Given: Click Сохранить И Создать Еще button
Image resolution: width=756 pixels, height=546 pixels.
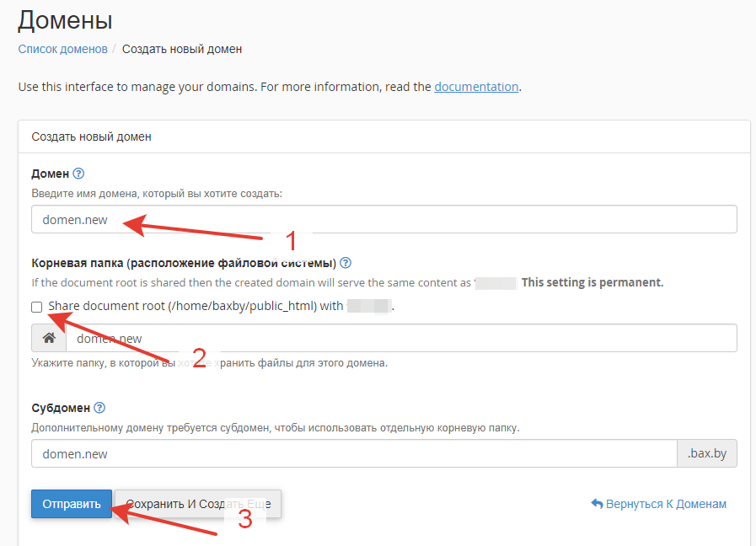Looking at the screenshot, I should (198, 504).
